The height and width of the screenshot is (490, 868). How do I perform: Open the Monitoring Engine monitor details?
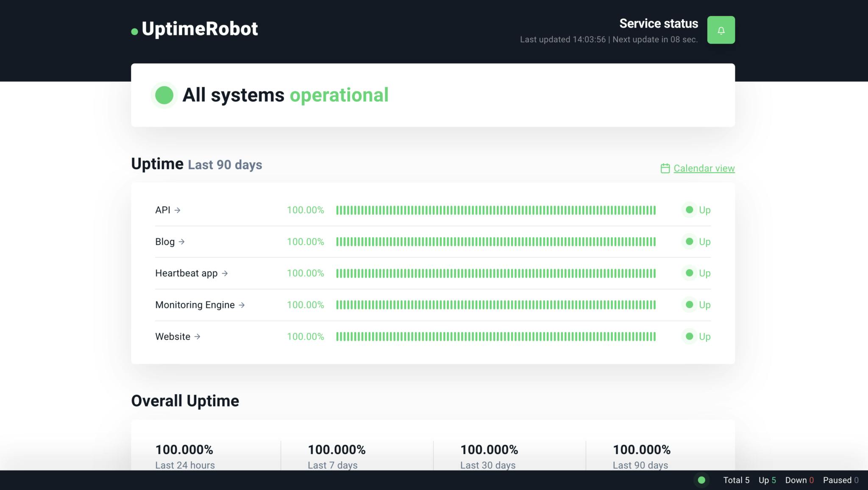click(x=200, y=305)
